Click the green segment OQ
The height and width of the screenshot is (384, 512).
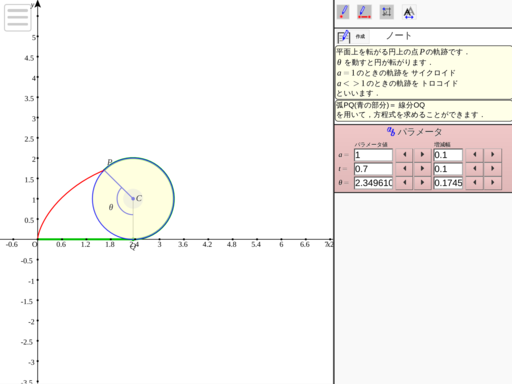85,239
